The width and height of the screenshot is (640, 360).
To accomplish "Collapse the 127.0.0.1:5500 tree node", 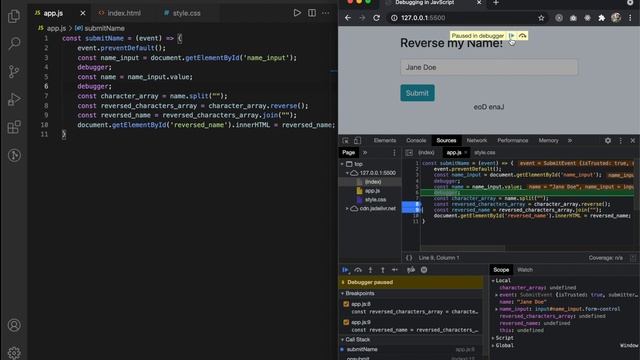I will [x=347, y=173].
